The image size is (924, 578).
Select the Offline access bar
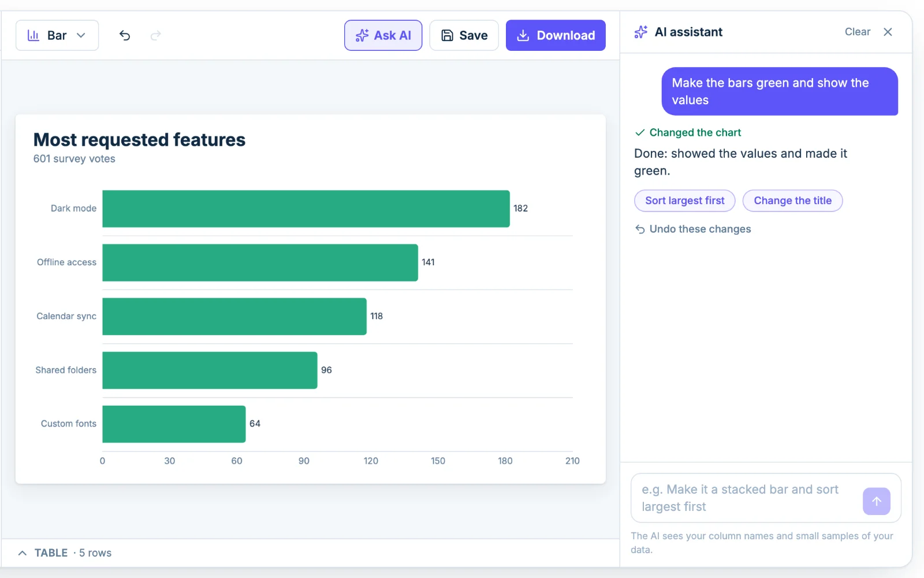tap(260, 262)
